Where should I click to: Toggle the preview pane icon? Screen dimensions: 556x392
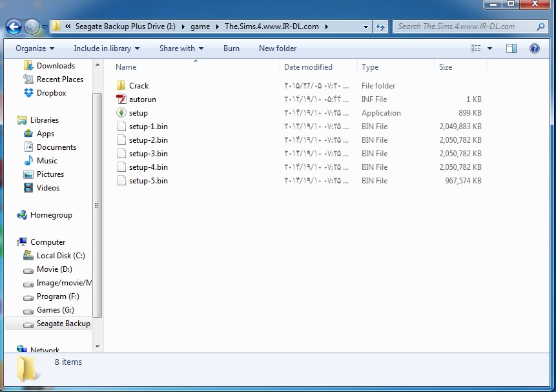[x=511, y=48]
